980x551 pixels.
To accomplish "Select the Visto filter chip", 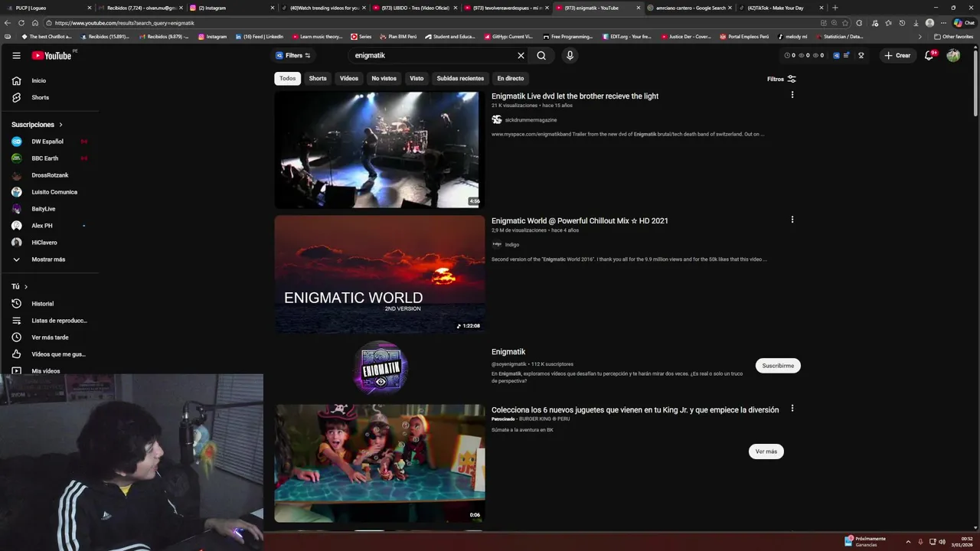I will pyautogui.click(x=416, y=78).
